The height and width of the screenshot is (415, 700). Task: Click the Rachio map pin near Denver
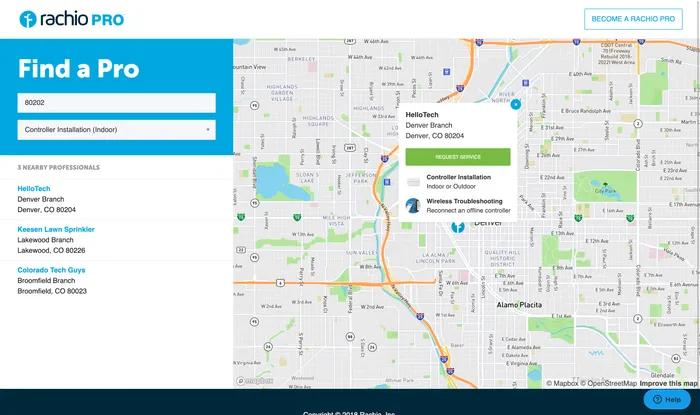(x=458, y=227)
